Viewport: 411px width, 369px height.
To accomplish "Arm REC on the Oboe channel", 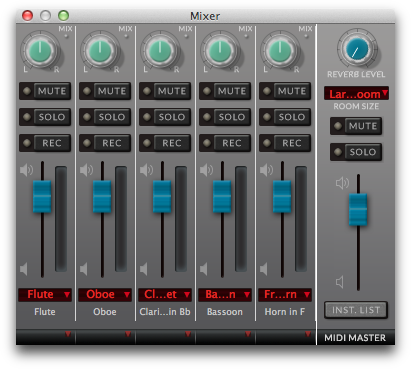I will 105,143.
